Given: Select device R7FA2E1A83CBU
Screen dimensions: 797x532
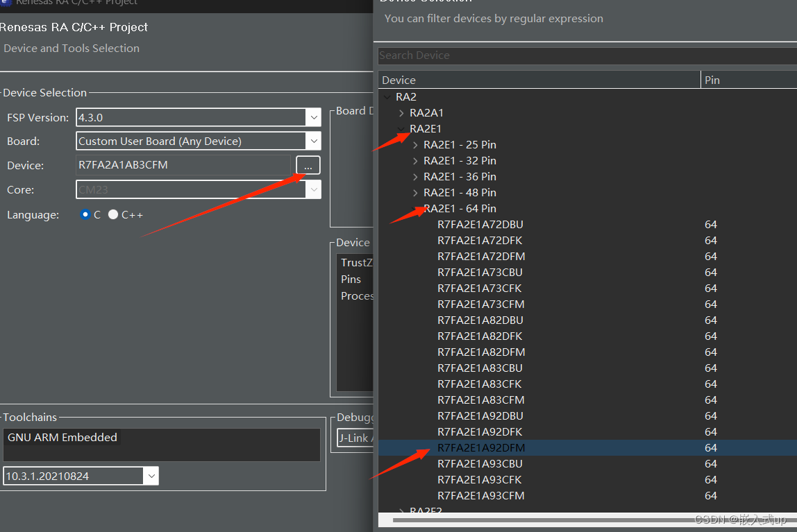Looking at the screenshot, I should tap(480, 368).
